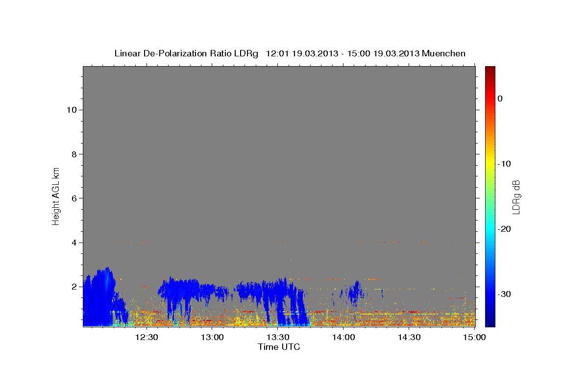
Task: Click the 14:30 time axis label
Action: 409,337
